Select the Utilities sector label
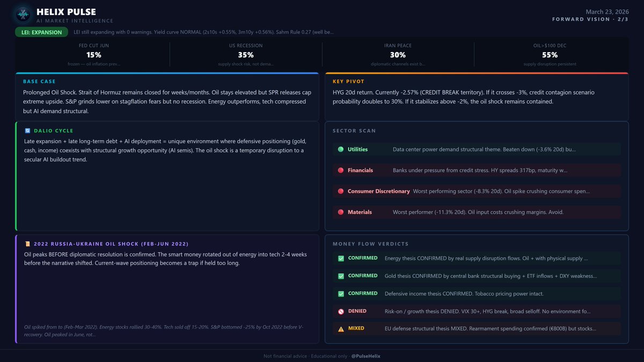Viewport: 644px width, 362px height. point(357,149)
